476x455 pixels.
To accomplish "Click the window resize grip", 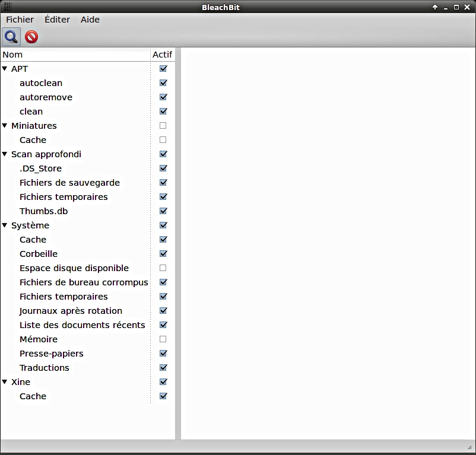I will pyautogui.click(x=469, y=447).
